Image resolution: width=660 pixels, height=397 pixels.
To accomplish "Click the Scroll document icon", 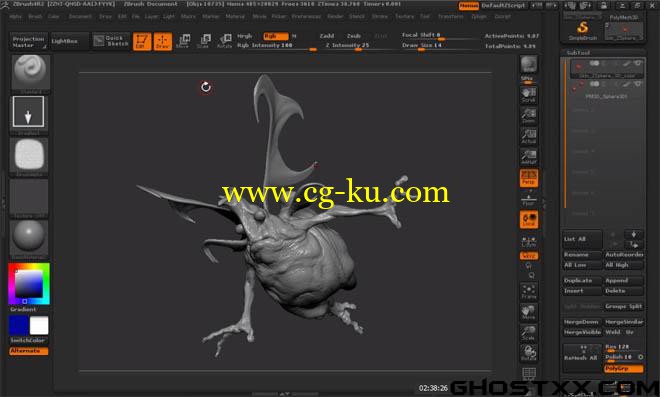I will coord(529,95).
